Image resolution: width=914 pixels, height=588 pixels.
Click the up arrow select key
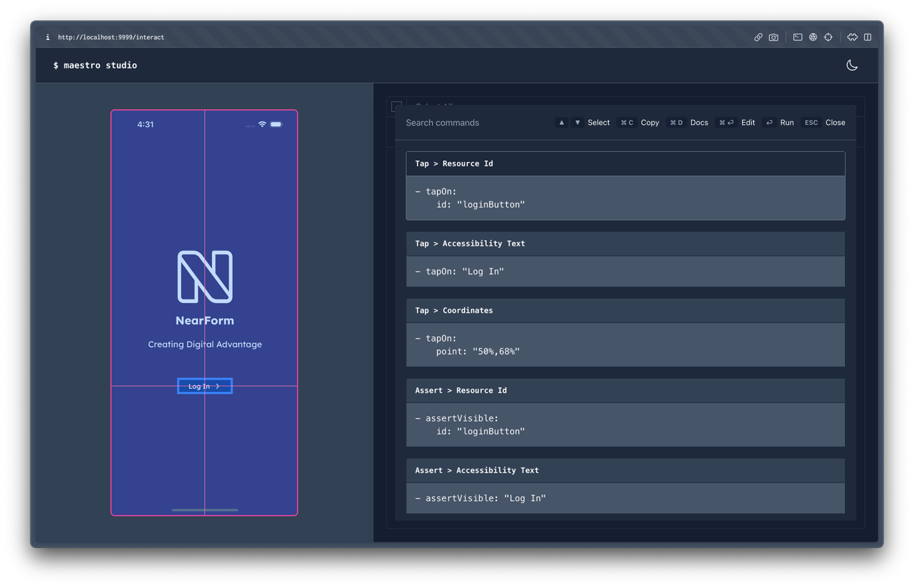pos(562,123)
